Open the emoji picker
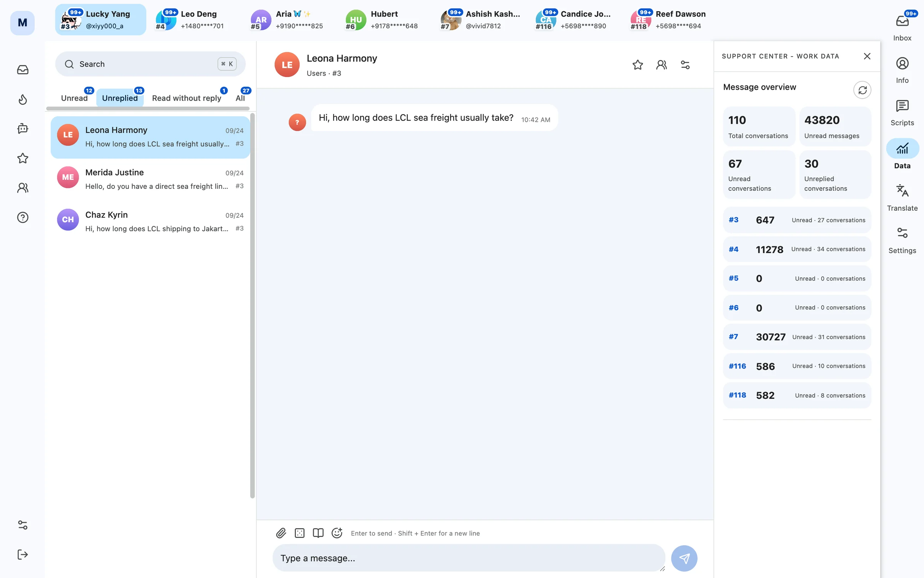The height and width of the screenshot is (578, 924). [337, 533]
